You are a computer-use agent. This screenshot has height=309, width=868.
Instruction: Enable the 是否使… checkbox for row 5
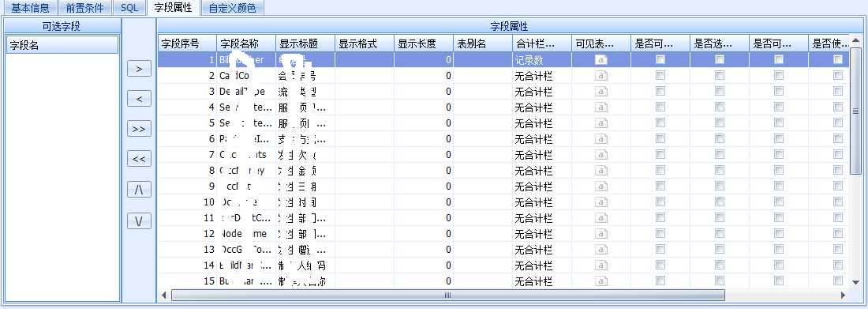click(x=838, y=123)
